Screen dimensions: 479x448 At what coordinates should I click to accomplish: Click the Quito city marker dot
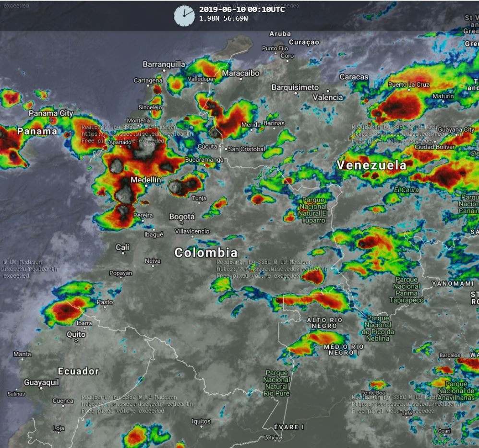click(x=76, y=341)
